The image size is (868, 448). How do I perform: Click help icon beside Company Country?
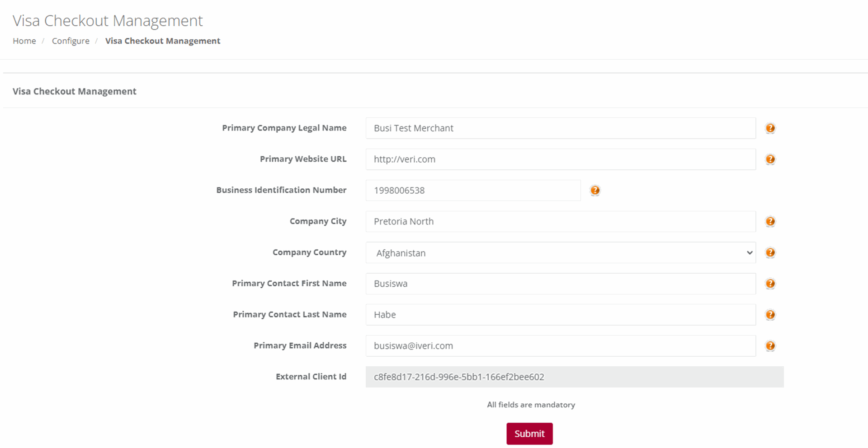[770, 252]
